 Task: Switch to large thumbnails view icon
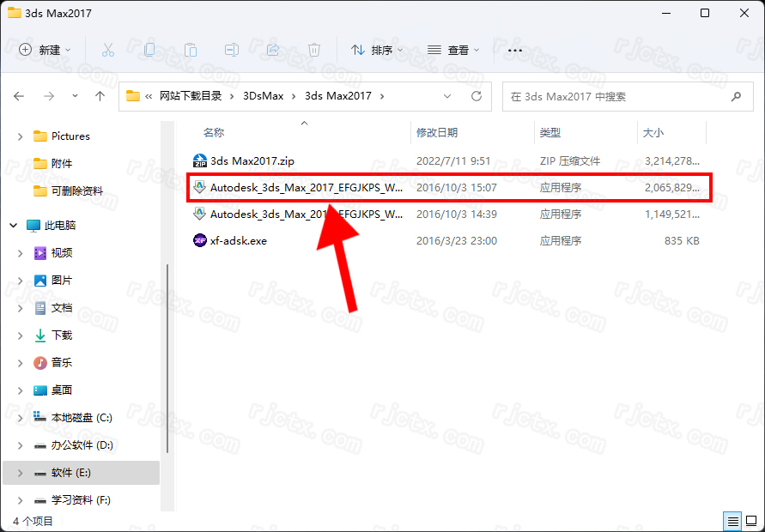pos(750,521)
